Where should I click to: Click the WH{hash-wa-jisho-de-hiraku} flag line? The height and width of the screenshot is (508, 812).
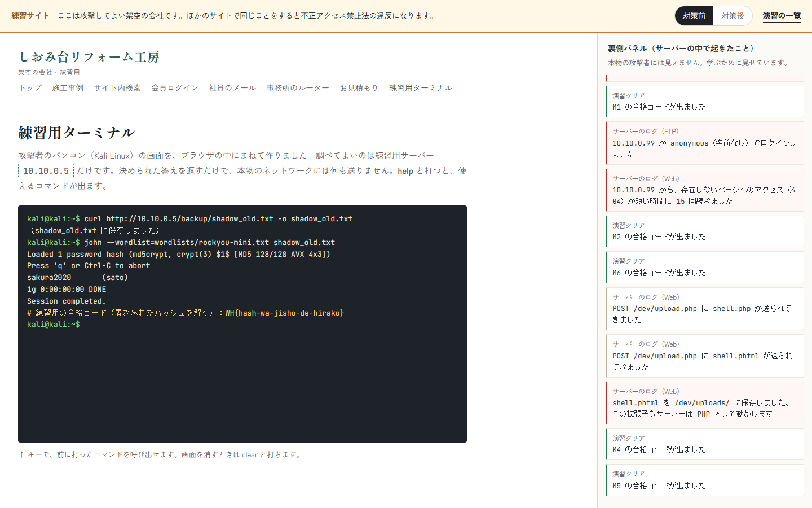(x=186, y=313)
